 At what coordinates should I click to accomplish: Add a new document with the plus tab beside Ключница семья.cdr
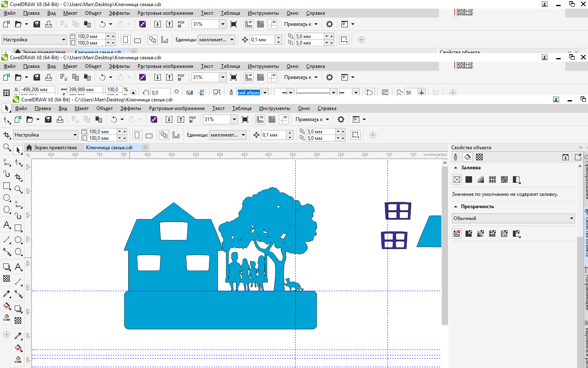[145, 148]
